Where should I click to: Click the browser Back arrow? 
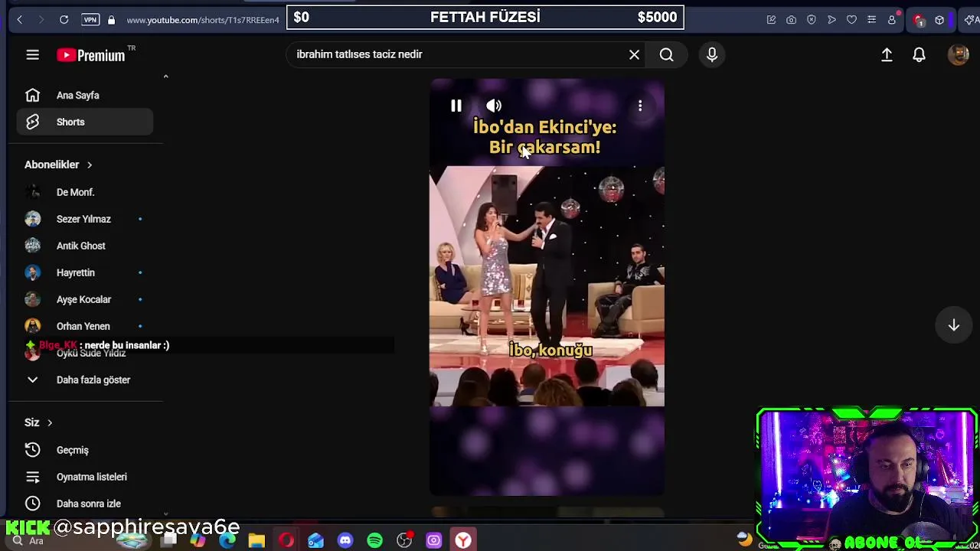pos(20,19)
